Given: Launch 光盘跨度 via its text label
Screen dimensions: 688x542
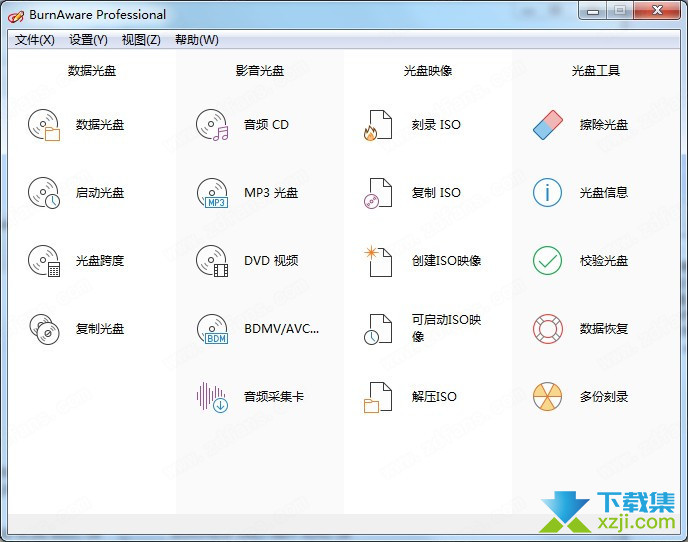Looking at the screenshot, I should click(x=100, y=261).
